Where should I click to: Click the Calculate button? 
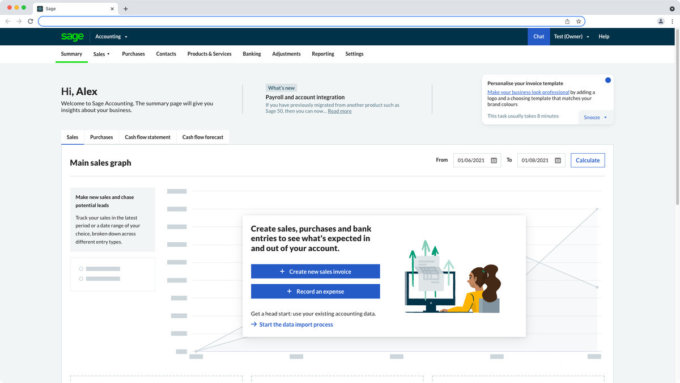coord(588,160)
